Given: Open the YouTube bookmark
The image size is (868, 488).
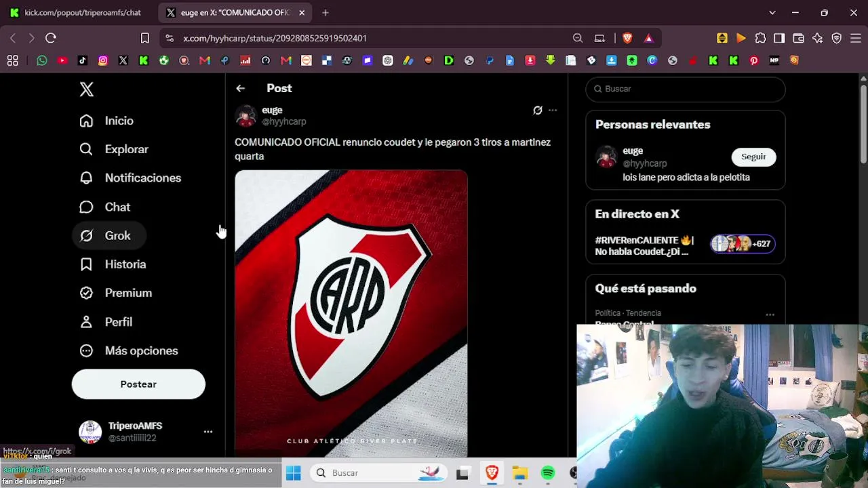Looking at the screenshot, I should click(62, 60).
